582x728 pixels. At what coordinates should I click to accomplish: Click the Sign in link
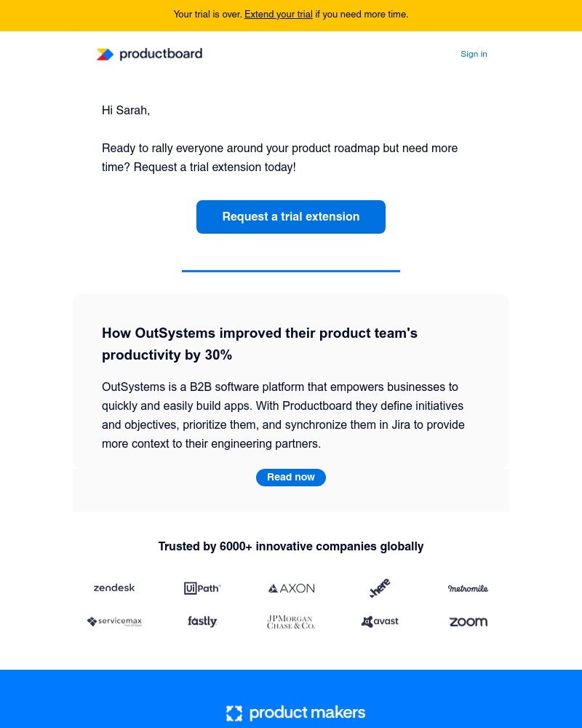[474, 54]
